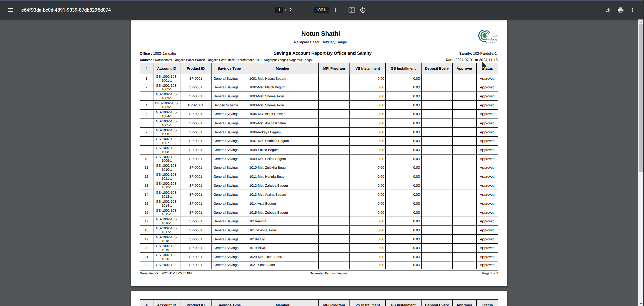644x306 pixels.
Task: Click Generated By ns-mfi-admin footer
Action: (329, 273)
